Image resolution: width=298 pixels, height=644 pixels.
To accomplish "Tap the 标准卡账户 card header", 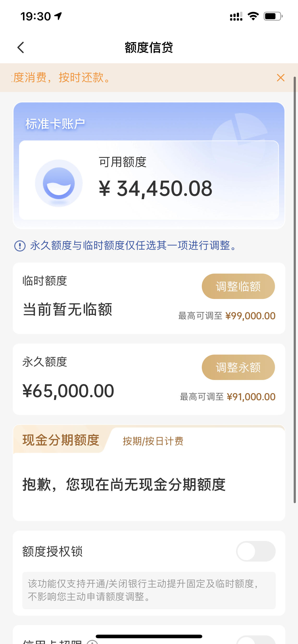I will click(x=55, y=124).
